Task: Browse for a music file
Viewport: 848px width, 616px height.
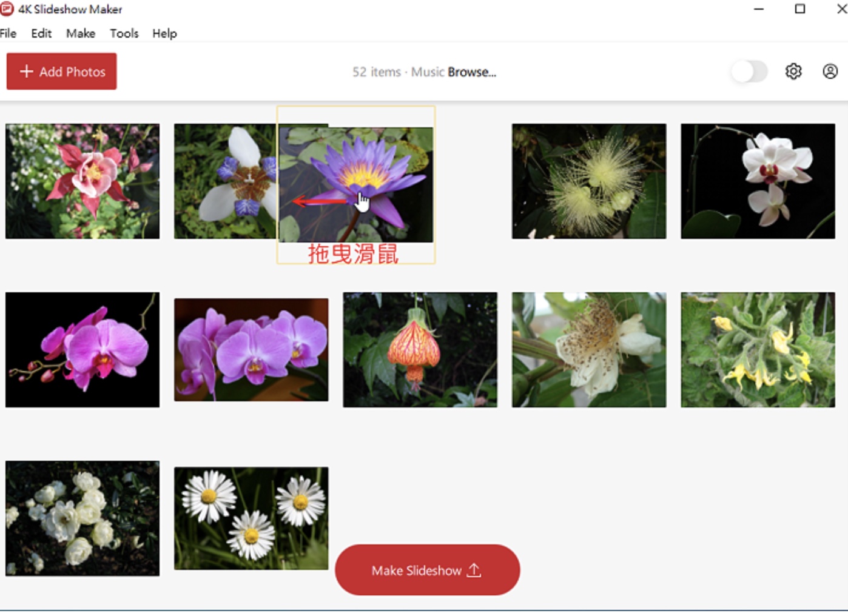Action: [472, 72]
